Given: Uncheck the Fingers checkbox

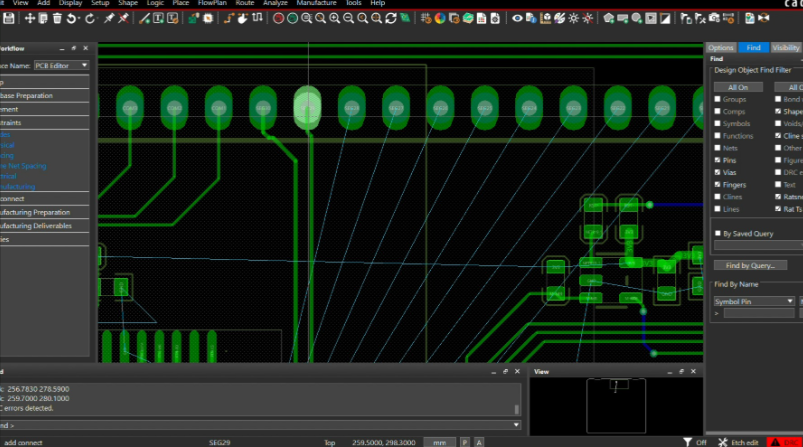Looking at the screenshot, I should point(717,185).
